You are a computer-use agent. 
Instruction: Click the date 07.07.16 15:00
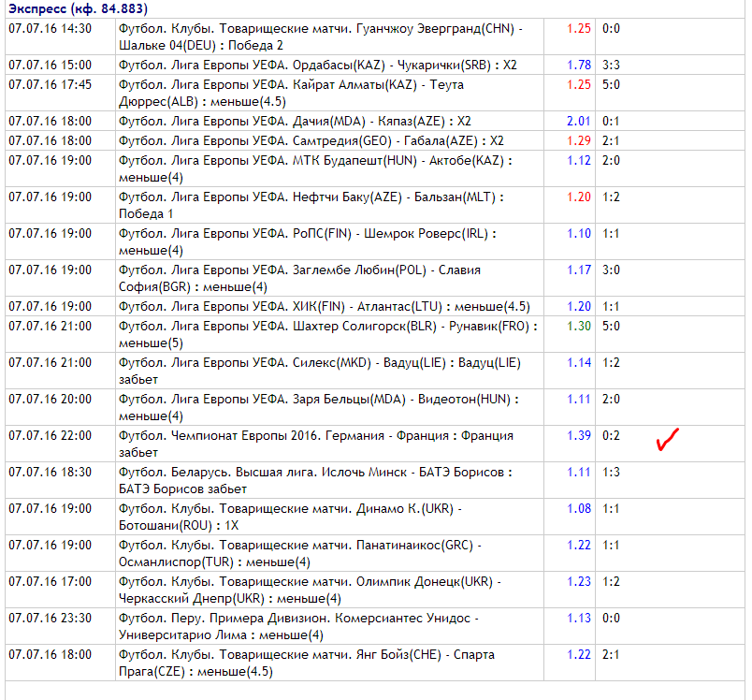pos(50,65)
